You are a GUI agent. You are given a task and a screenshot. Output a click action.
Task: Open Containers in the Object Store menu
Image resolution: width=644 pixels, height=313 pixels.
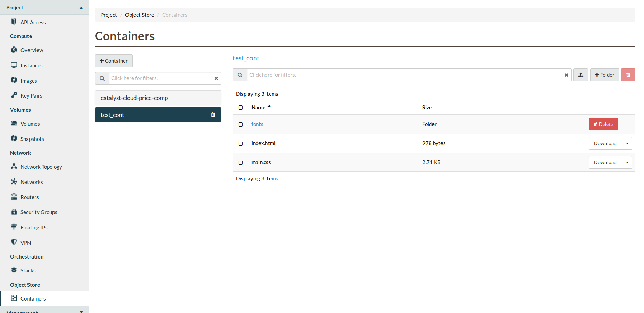(x=33, y=298)
